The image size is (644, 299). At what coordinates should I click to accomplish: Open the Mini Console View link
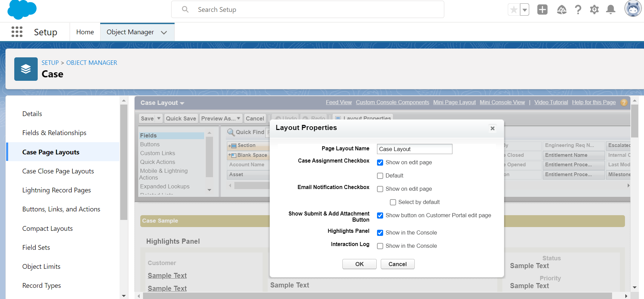pos(502,102)
